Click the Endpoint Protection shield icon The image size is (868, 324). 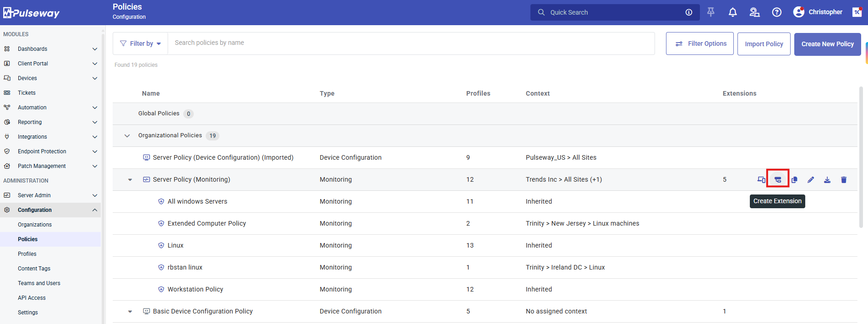pyautogui.click(x=7, y=151)
